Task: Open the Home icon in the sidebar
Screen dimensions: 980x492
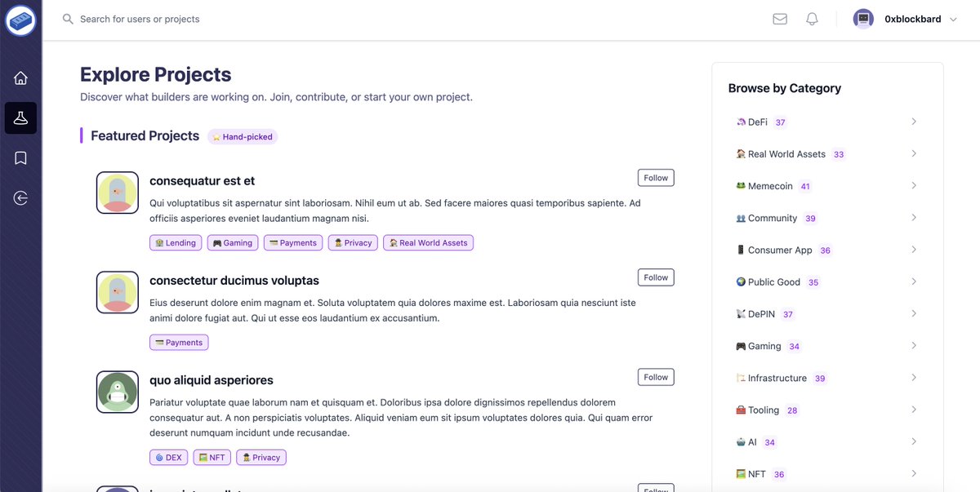Action: (x=20, y=78)
